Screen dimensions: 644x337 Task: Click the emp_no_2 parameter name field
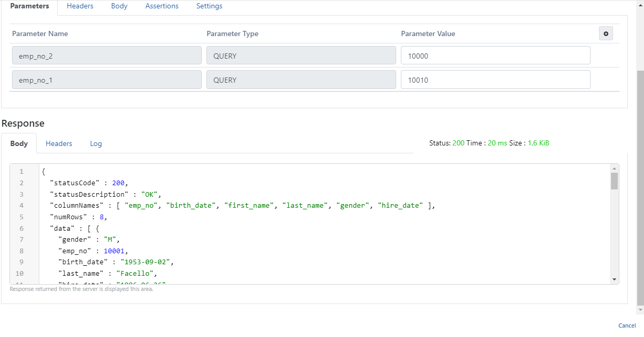[107, 55]
